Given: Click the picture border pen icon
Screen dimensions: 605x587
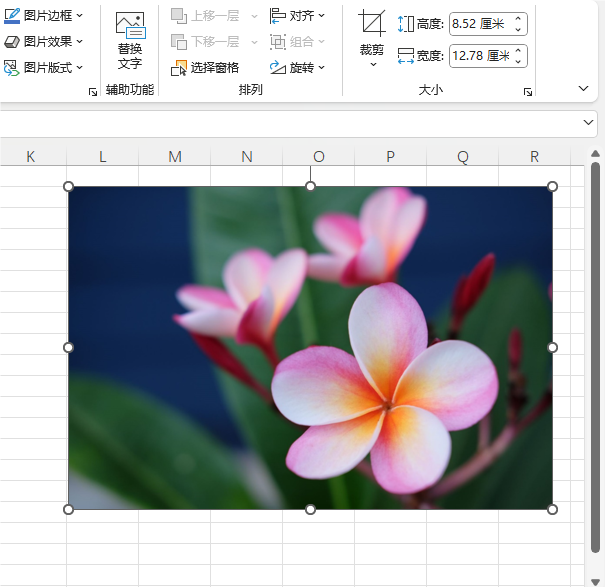Looking at the screenshot, I should pos(12,15).
